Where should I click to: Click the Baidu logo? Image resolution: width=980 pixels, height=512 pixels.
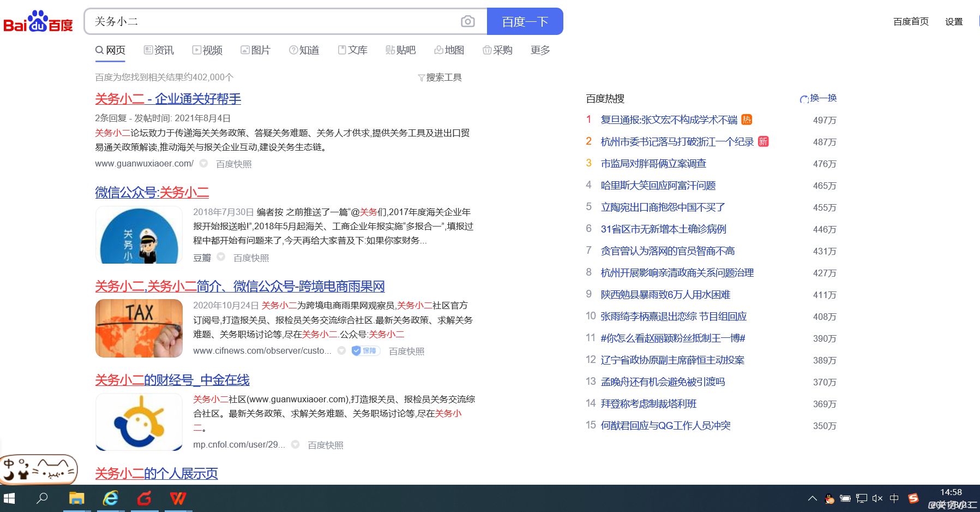[x=38, y=22]
